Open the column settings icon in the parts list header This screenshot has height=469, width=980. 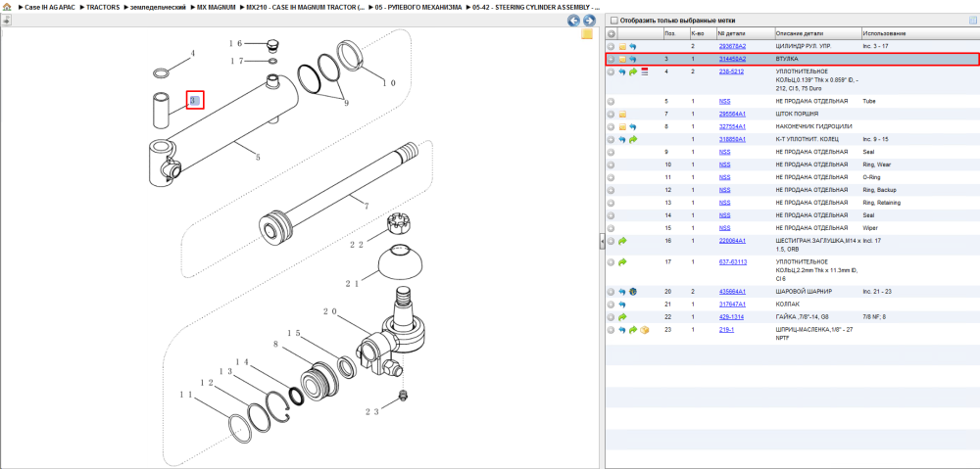[972, 20]
